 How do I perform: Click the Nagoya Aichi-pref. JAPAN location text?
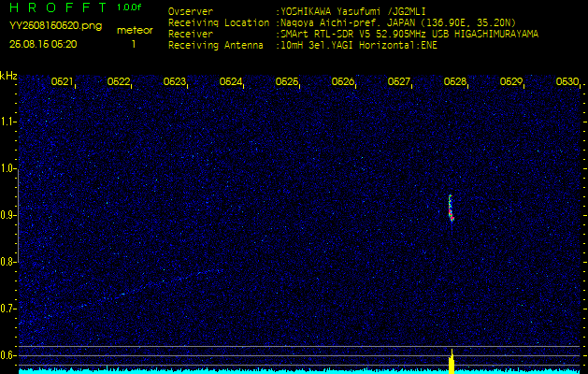(398, 22)
